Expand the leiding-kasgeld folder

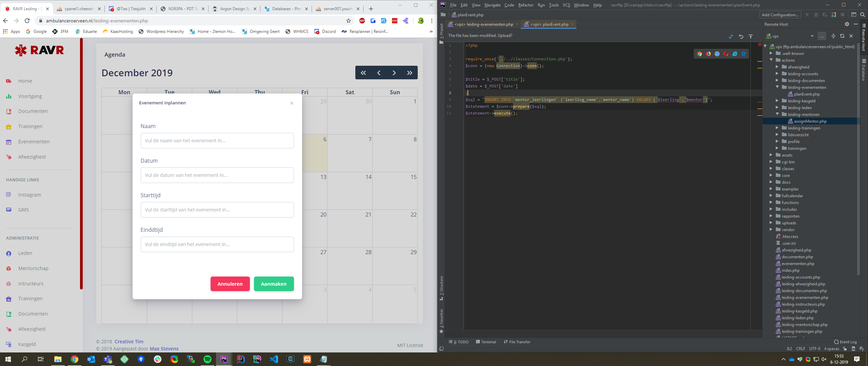(777, 101)
